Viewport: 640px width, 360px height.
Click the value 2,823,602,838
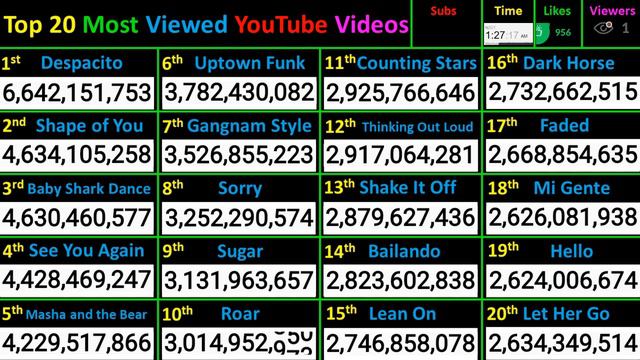click(x=400, y=280)
